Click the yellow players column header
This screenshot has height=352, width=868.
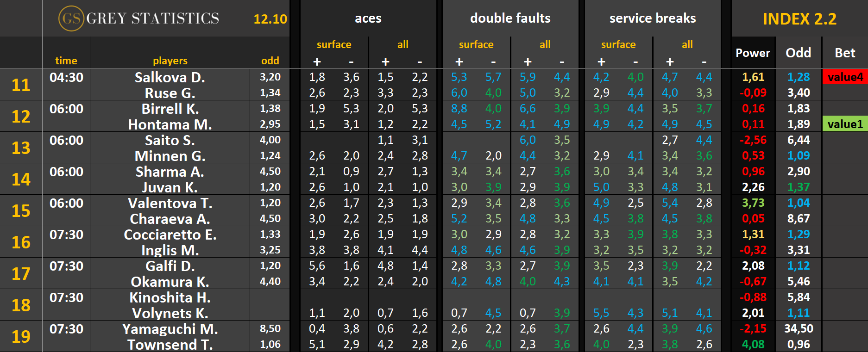[170, 61]
